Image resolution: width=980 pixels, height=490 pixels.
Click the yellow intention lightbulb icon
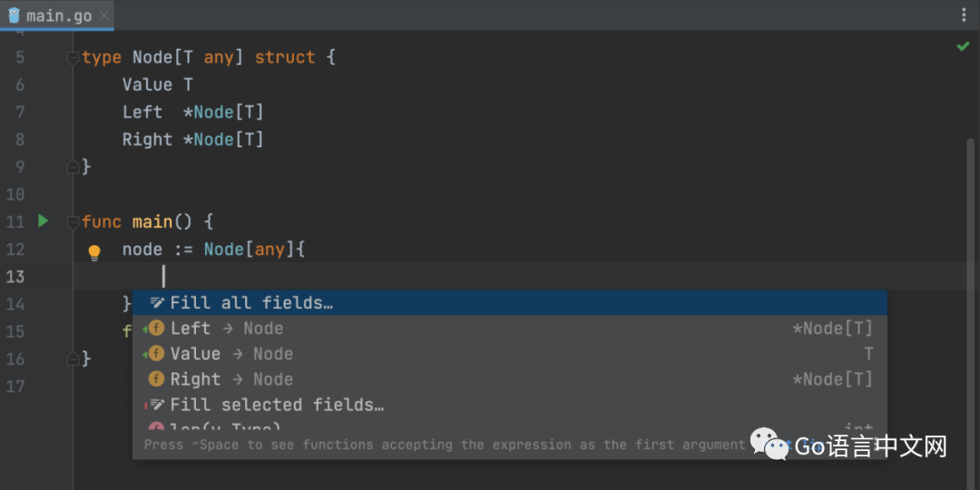[x=93, y=251]
